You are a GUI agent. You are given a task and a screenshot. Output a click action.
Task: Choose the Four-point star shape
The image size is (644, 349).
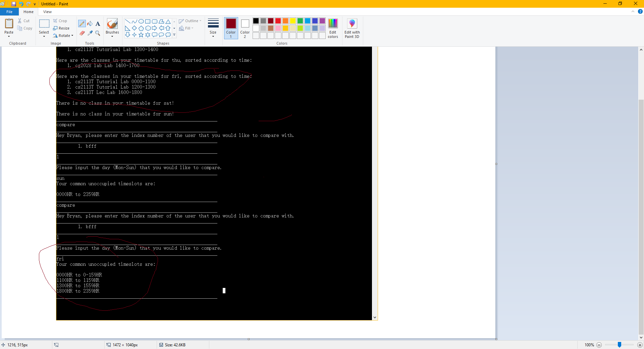[x=134, y=35]
